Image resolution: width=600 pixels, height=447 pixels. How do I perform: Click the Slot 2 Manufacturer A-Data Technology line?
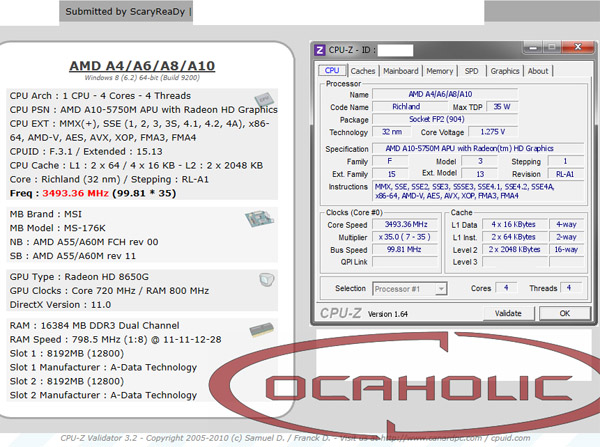click(103, 395)
